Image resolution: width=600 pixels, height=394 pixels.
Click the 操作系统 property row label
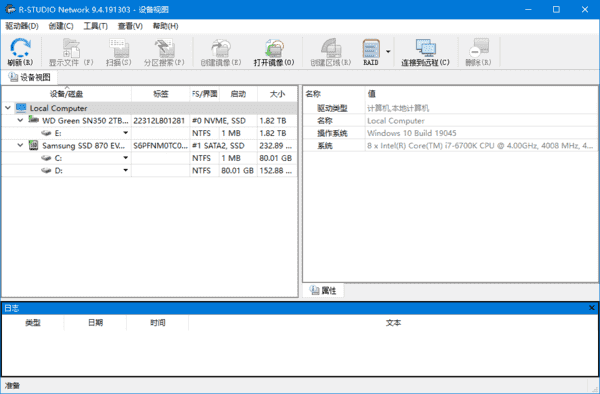(x=332, y=133)
